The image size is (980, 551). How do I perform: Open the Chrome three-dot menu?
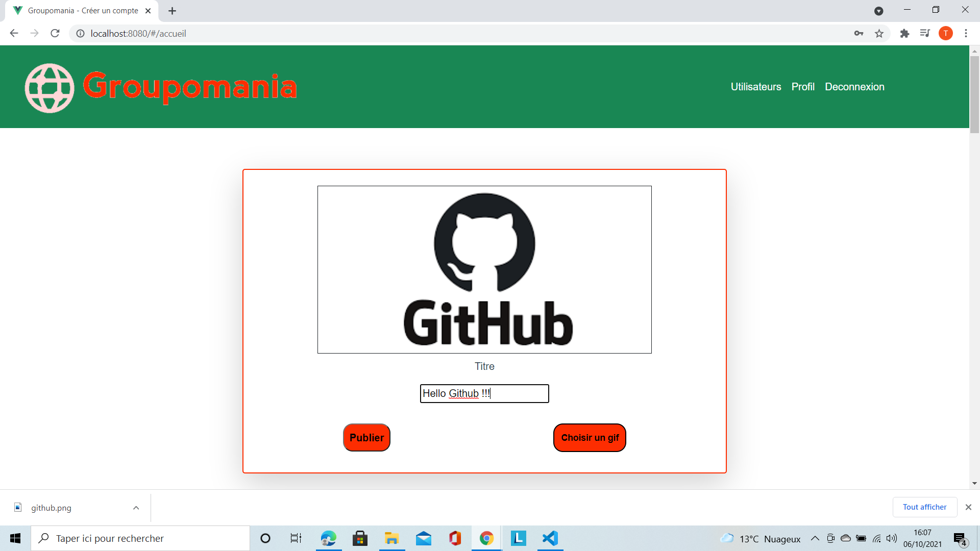click(966, 33)
